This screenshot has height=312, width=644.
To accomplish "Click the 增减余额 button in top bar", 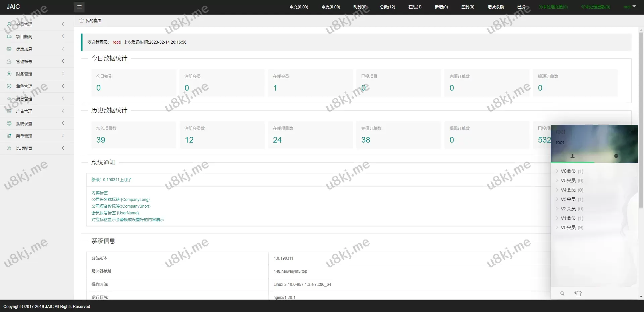I will click(x=495, y=7).
